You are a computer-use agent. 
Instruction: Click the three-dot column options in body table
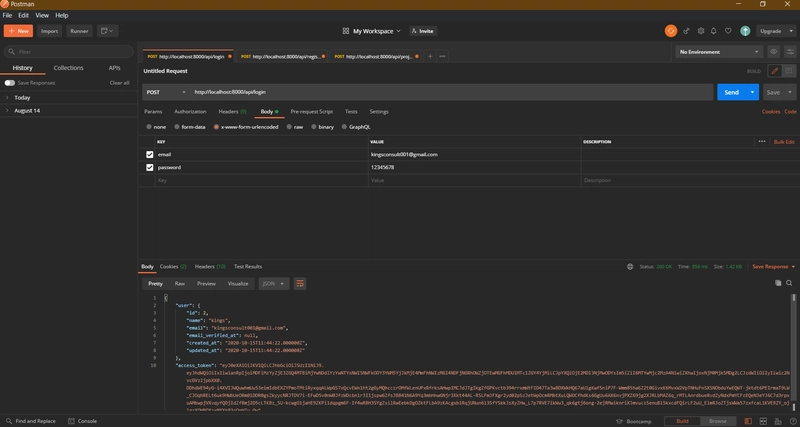click(x=762, y=142)
